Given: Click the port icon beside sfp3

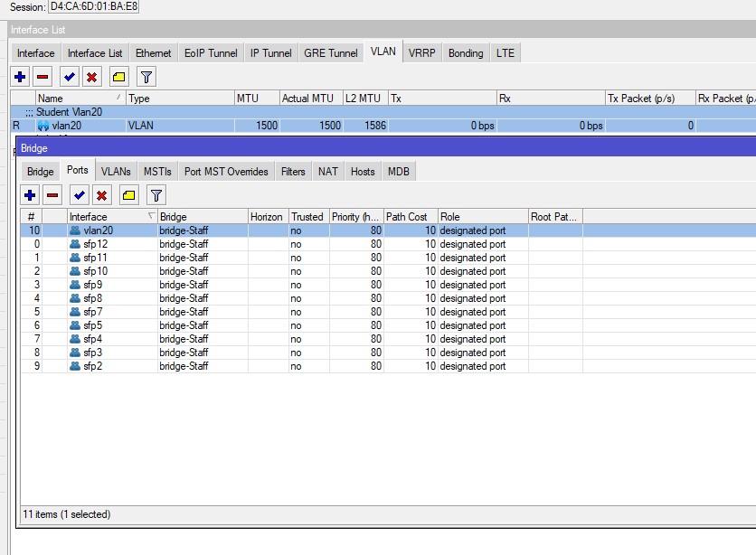Looking at the screenshot, I should click(x=75, y=353).
